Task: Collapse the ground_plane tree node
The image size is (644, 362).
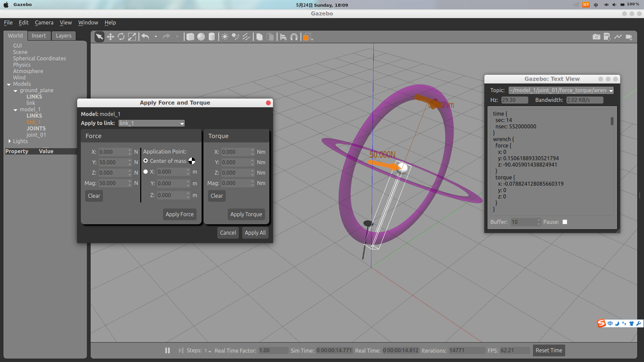Action: coord(15,90)
